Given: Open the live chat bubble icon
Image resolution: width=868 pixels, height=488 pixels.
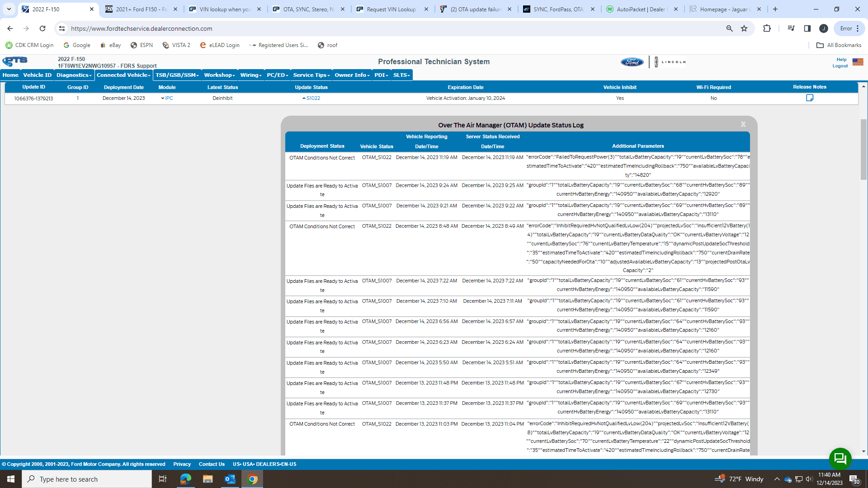Looking at the screenshot, I should [x=840, y=459].
